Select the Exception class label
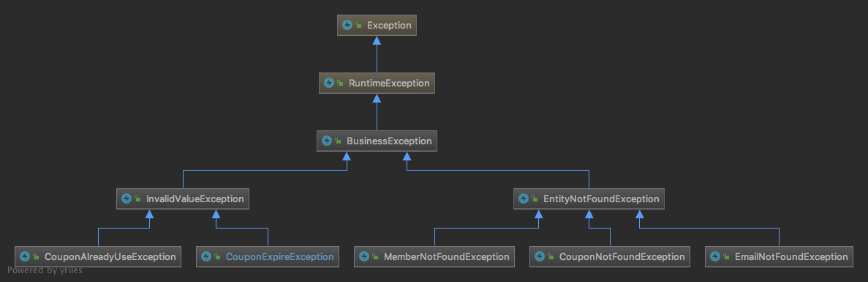868x282 pixels. pos(389,26)
